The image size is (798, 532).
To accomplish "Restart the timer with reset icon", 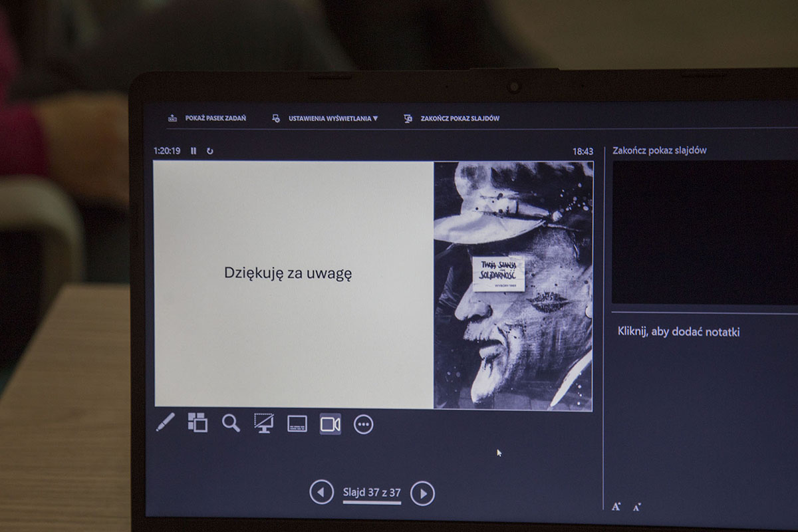I will tap(210, 151).
